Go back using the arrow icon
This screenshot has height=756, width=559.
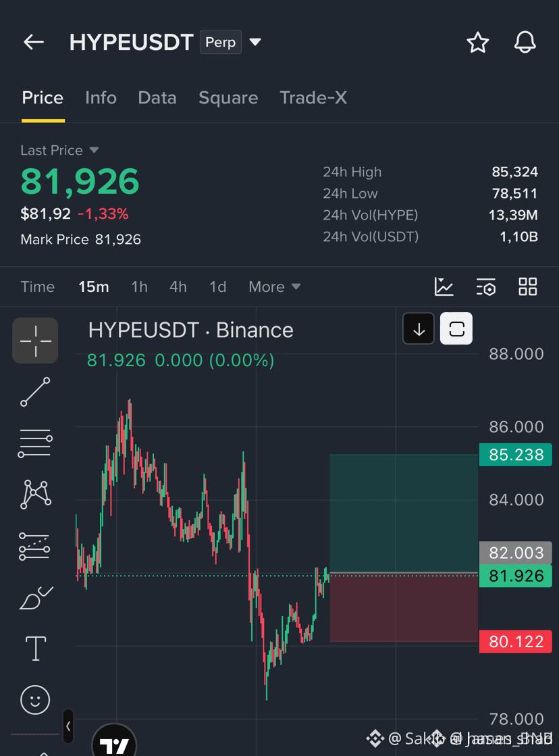[x=34, y=43]
